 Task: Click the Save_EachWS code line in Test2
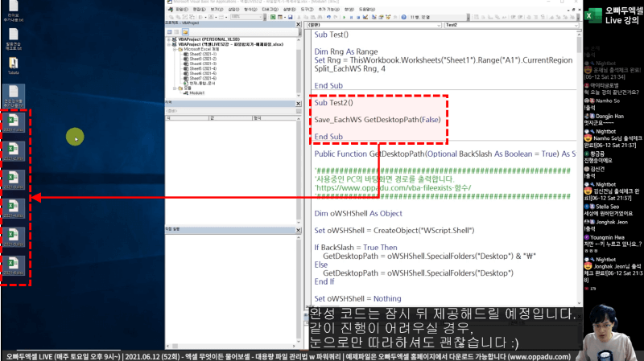378,119
